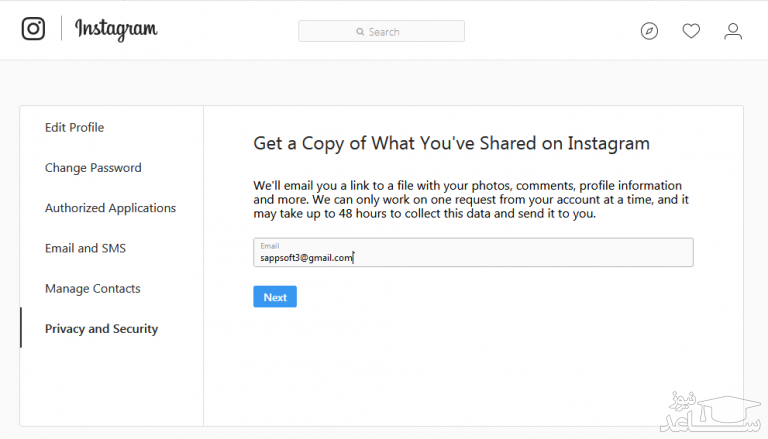768x439 pixels.
Task: Click the blank right side of the email field
Action: 560,253
